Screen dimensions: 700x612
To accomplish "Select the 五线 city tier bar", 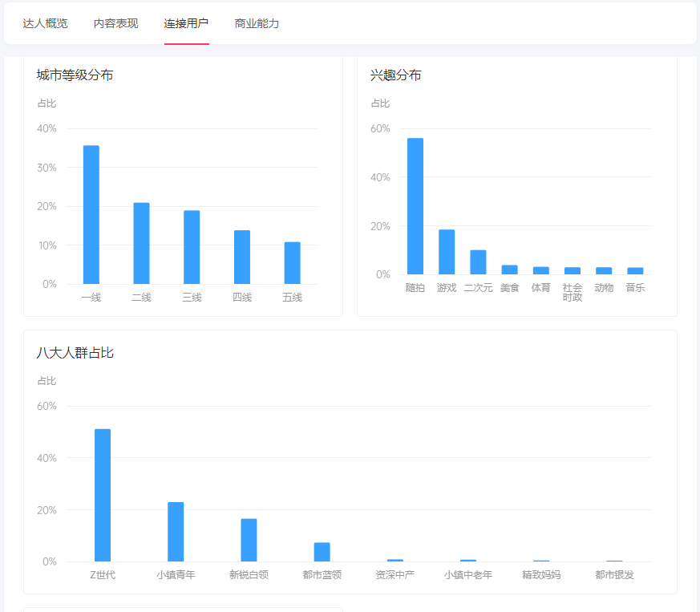I will (292, 263).
